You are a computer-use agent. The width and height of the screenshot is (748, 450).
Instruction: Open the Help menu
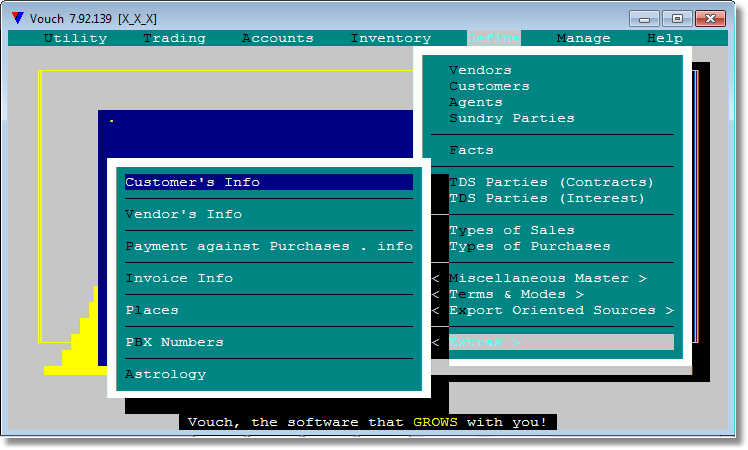[x=665, y=38]
